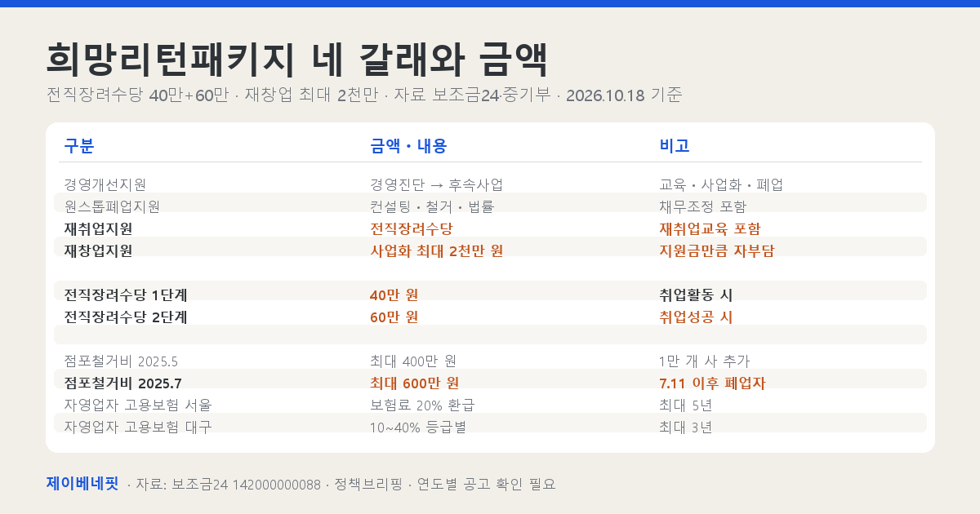Select the '취업성공 시' cell
The height and width of the screenshot is (514, 980).
click(x=696, y=317)
